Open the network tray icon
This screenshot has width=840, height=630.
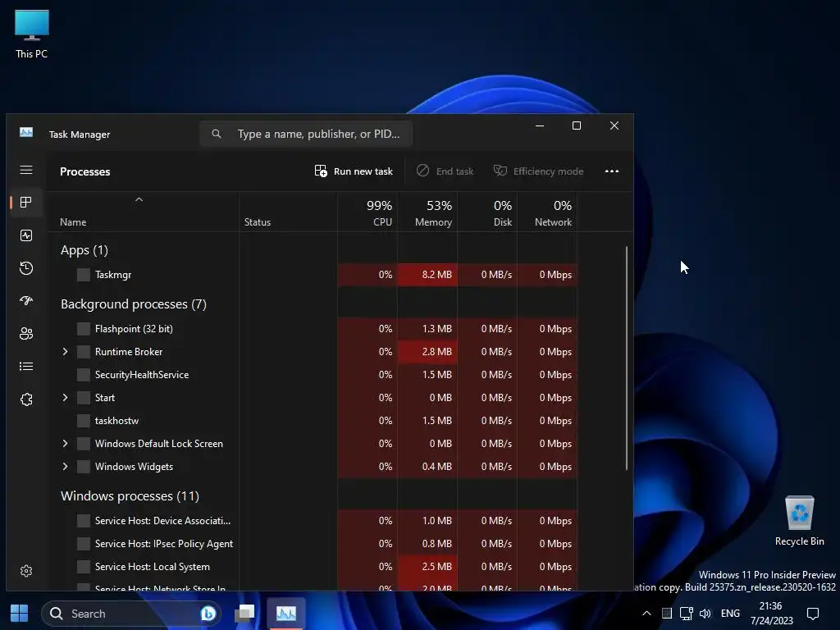(687, 614)
